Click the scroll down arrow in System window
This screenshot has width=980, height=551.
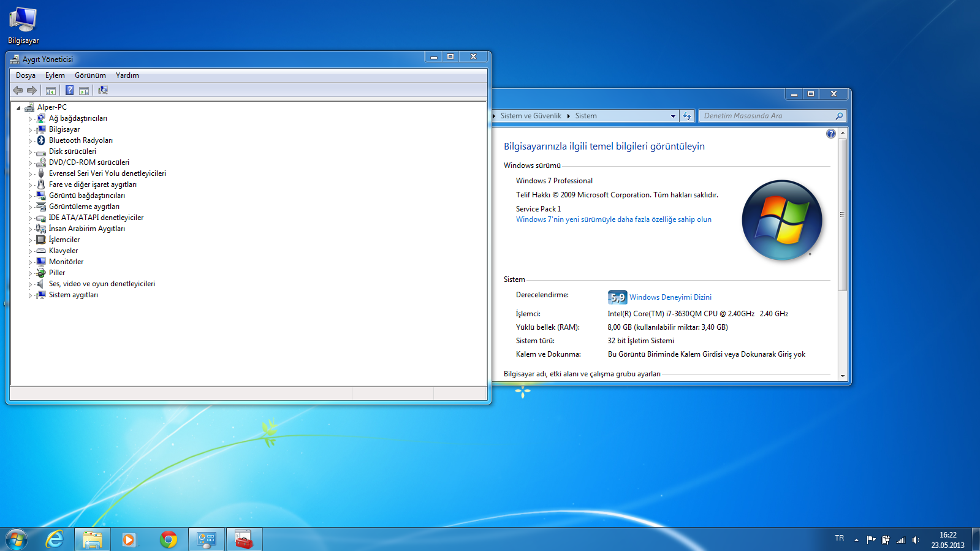843,376
